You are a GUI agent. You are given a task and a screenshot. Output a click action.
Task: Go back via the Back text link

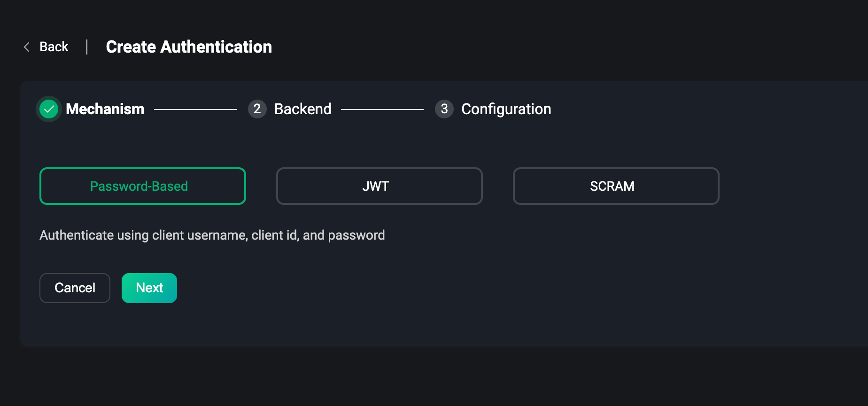[54, 47]
